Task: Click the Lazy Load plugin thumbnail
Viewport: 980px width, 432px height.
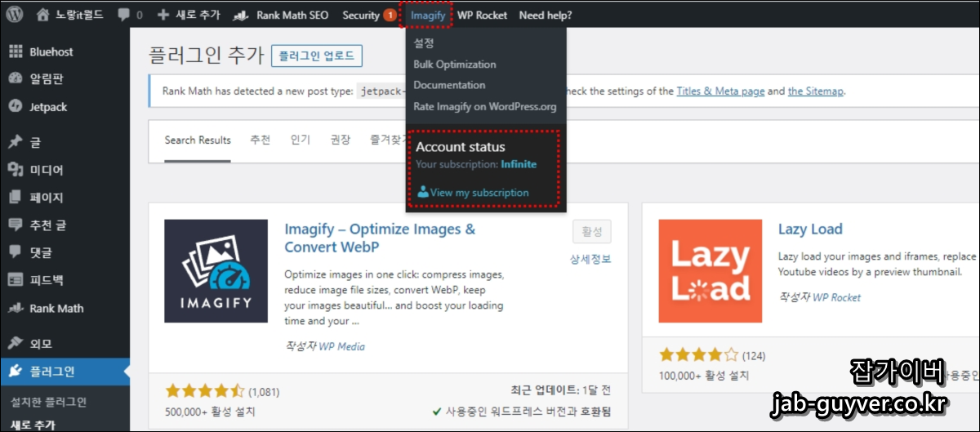Action: pyautogui.click(x=710, y=271)
